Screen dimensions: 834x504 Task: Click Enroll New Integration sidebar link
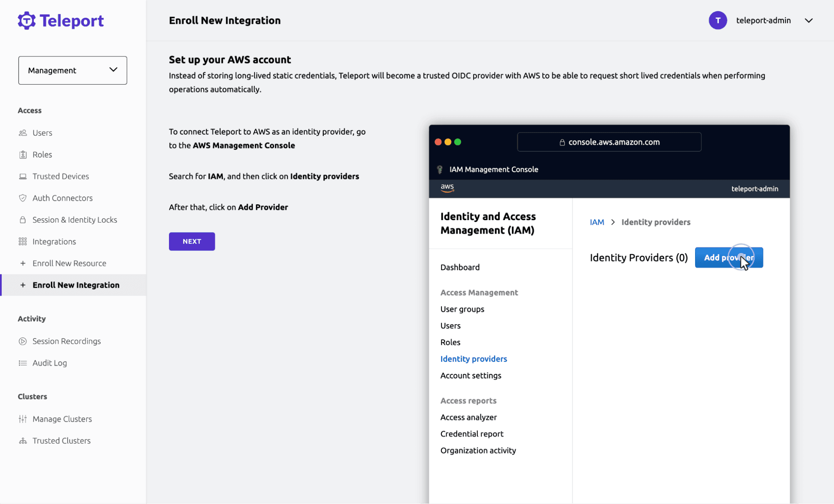coord(76,285)
